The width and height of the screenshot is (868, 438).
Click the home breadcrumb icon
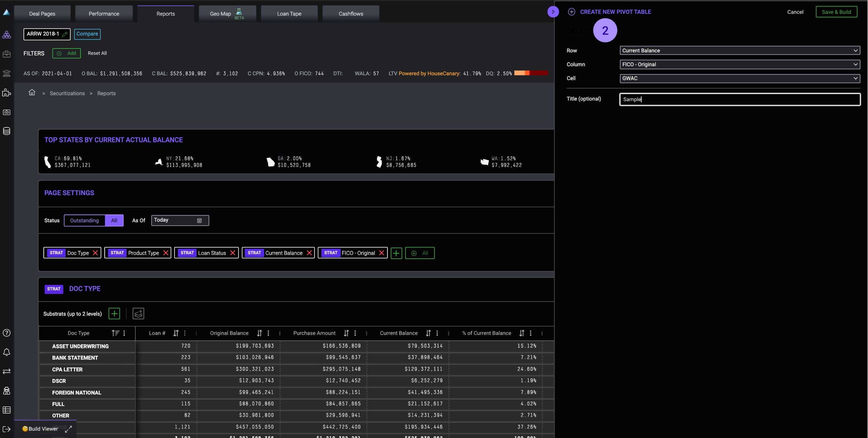click(x=32, y=92)
